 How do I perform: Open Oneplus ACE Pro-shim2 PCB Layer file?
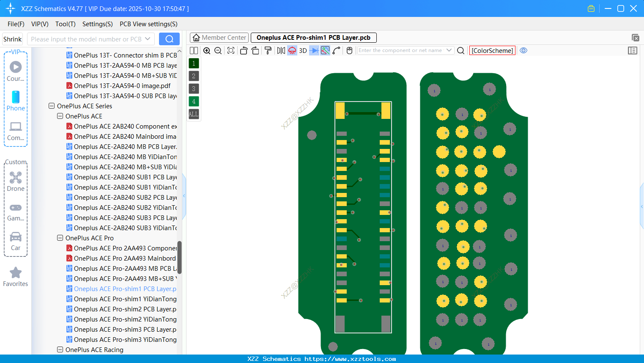122,309
